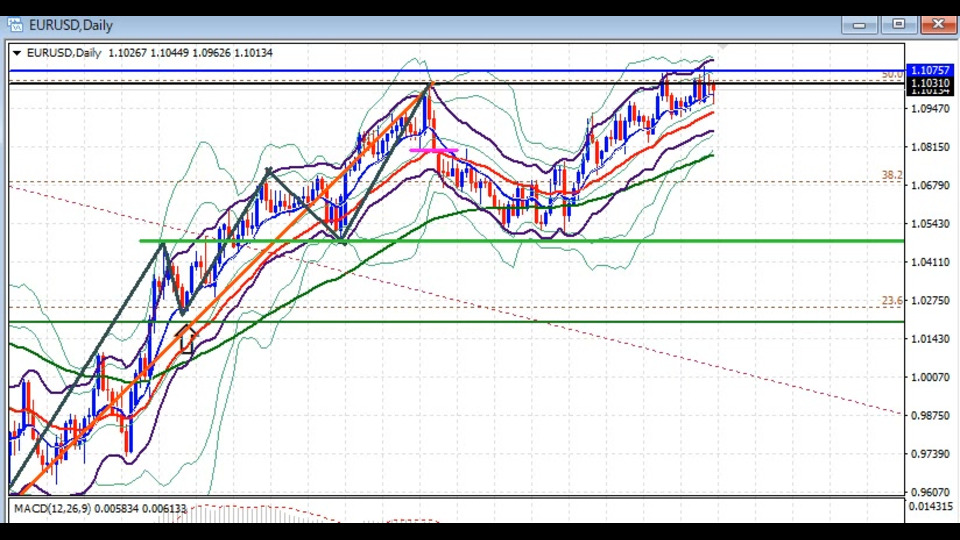This screenshot has height=540, width=960.
Task: Click the 1.06790 price scale value
Action: tap(930, 186)
